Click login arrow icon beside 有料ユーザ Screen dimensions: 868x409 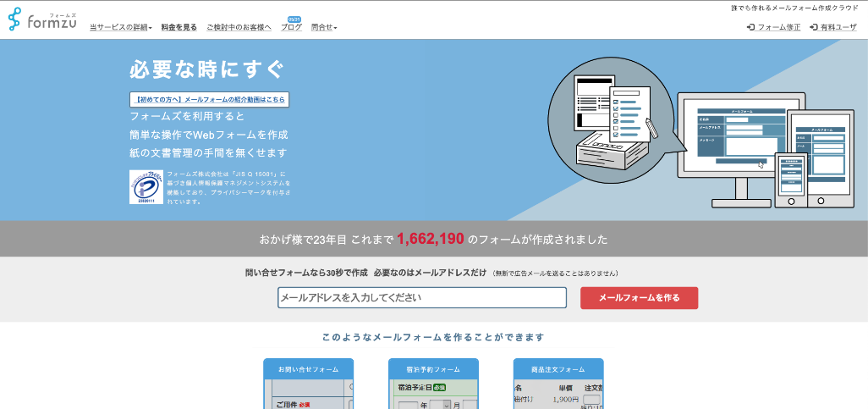click(x=814, y=27)
